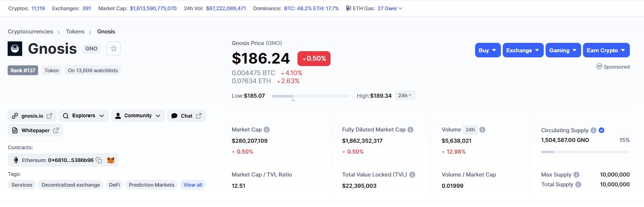This screenshot has width=644, height=207.
Task: Click the Total Supply info icon
Action: [578, 184]
